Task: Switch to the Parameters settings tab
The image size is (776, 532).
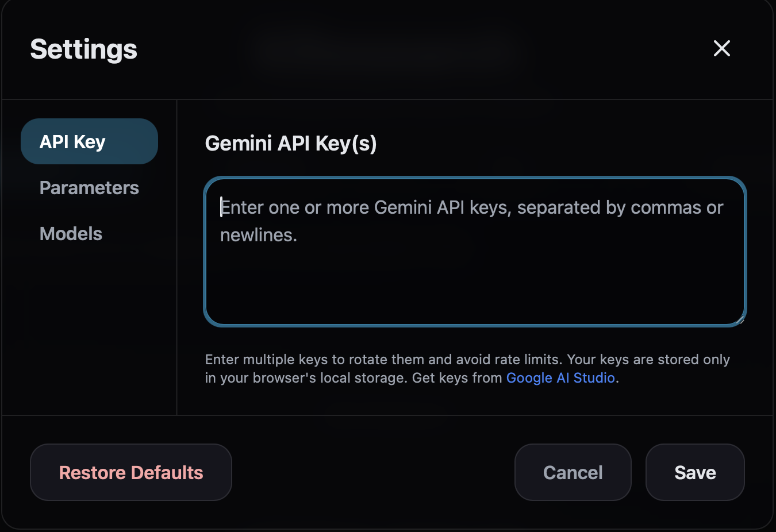Action: (x=89, y=188)
